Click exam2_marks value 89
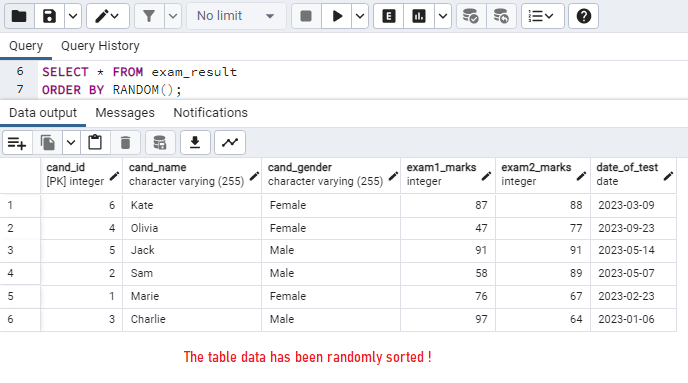 pos(543,273)
